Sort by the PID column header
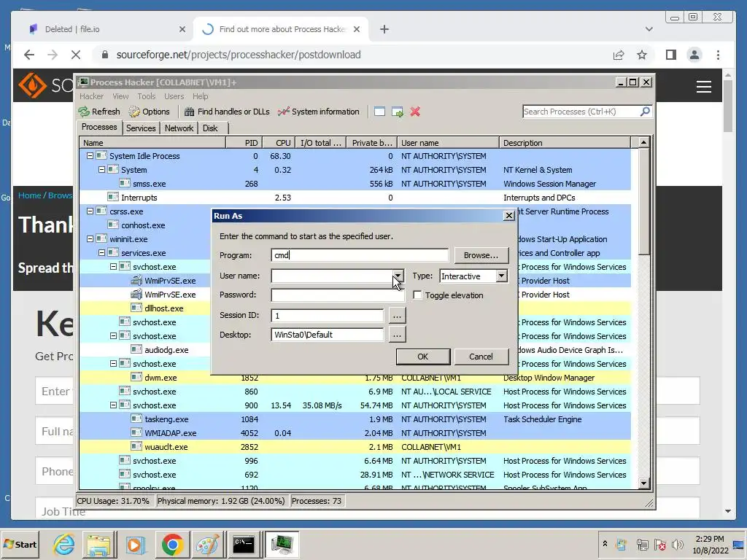This screenshot has height=560, width=747. [x=244, y=143]
